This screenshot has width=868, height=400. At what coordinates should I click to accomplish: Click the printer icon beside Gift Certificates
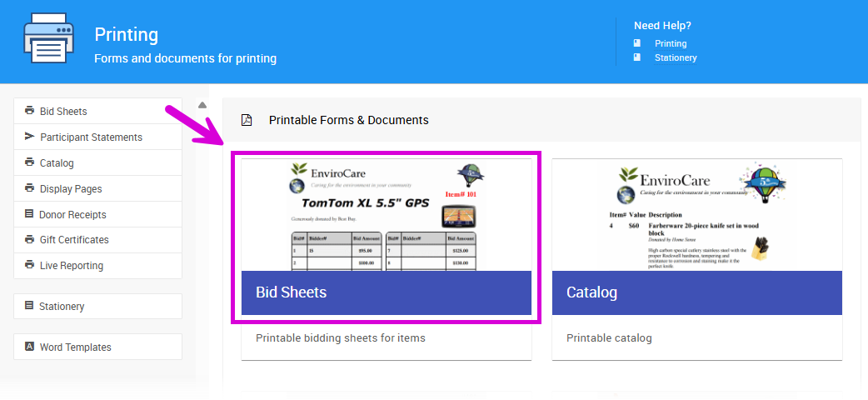tap(30, 240)
